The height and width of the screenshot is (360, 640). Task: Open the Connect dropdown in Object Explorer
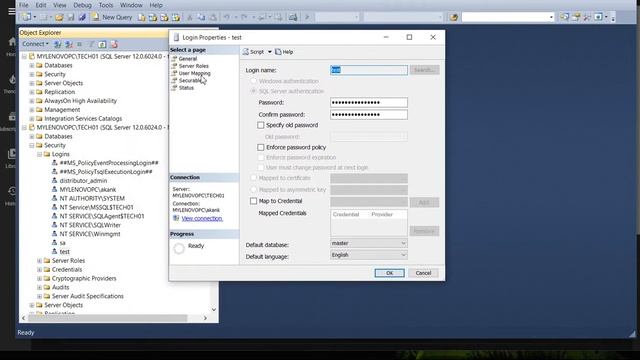(x=35, y=44)
